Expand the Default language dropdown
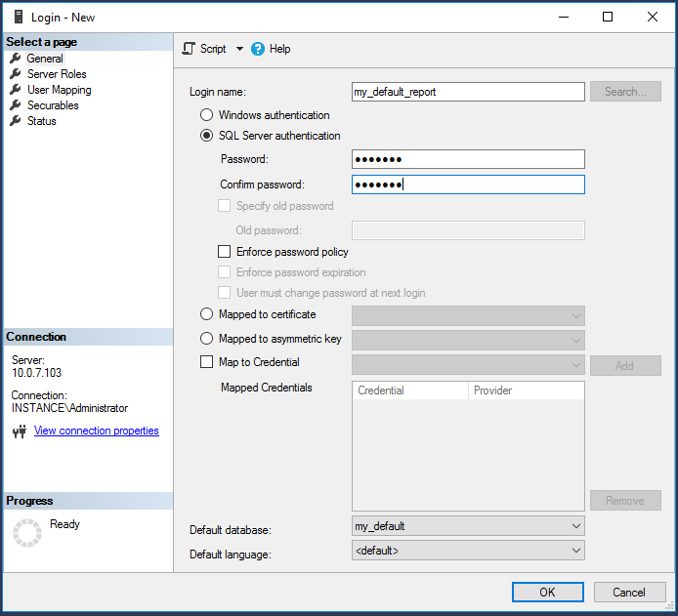 pos(468,551)
